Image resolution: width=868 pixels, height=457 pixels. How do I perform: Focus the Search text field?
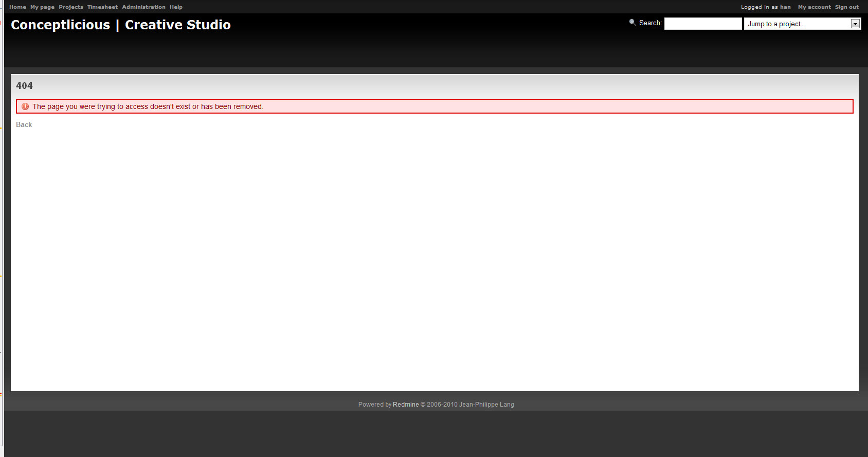(703, 24)
